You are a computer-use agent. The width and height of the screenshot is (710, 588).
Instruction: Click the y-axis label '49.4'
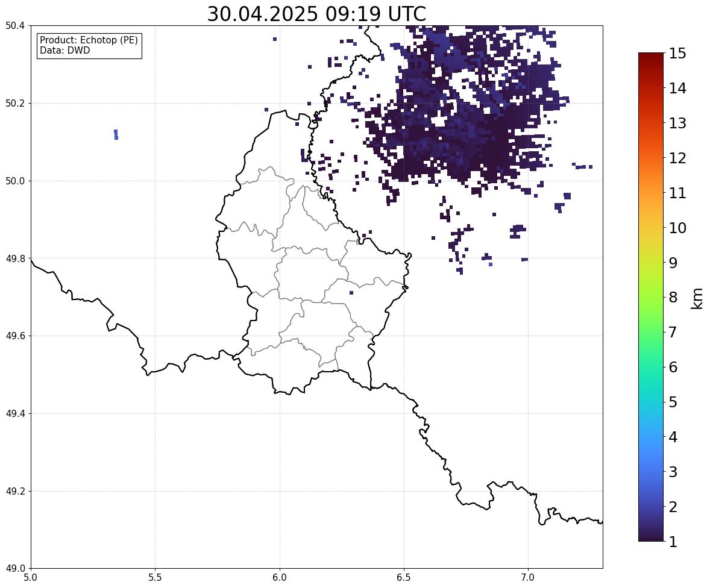pyautogui.click(x=15, y=413)
